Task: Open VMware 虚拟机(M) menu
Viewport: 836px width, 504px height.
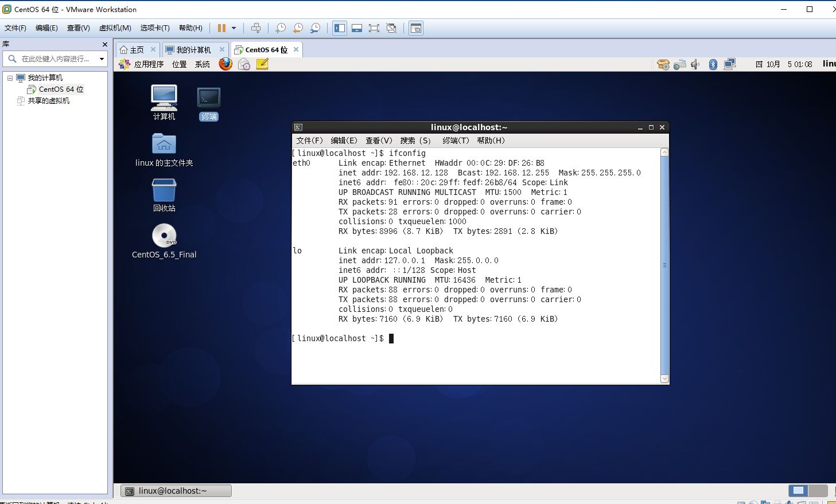Action: (115, 28)
